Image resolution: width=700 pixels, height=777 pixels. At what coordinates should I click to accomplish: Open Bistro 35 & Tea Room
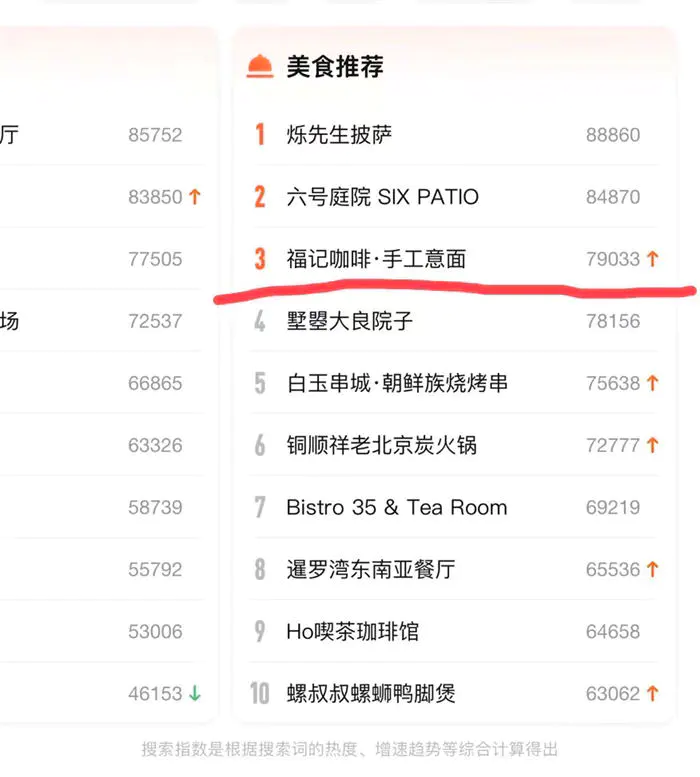point(396,507)
